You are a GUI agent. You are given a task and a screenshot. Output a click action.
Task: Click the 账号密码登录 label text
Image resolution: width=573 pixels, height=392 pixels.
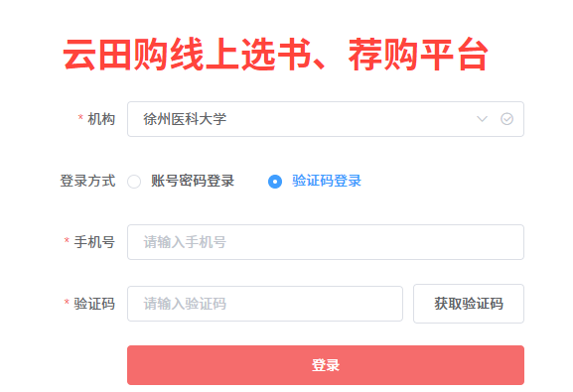tap(193, 181)
